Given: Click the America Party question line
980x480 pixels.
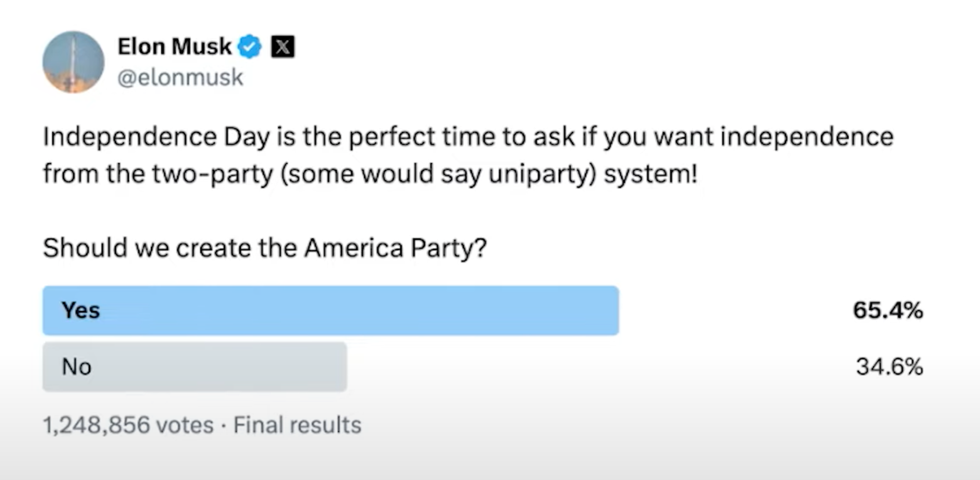Looking at the screenshot, I should click(265, 248).
